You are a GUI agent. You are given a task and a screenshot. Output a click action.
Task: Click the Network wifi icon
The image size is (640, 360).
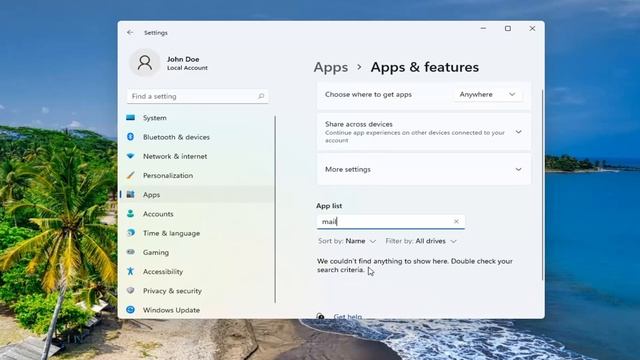(131, 156)
